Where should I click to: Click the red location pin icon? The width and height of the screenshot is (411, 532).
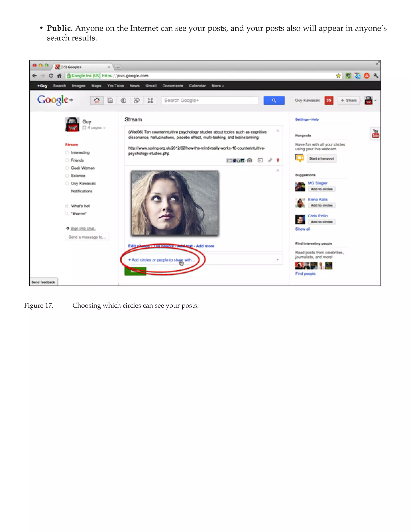point(278,160)
